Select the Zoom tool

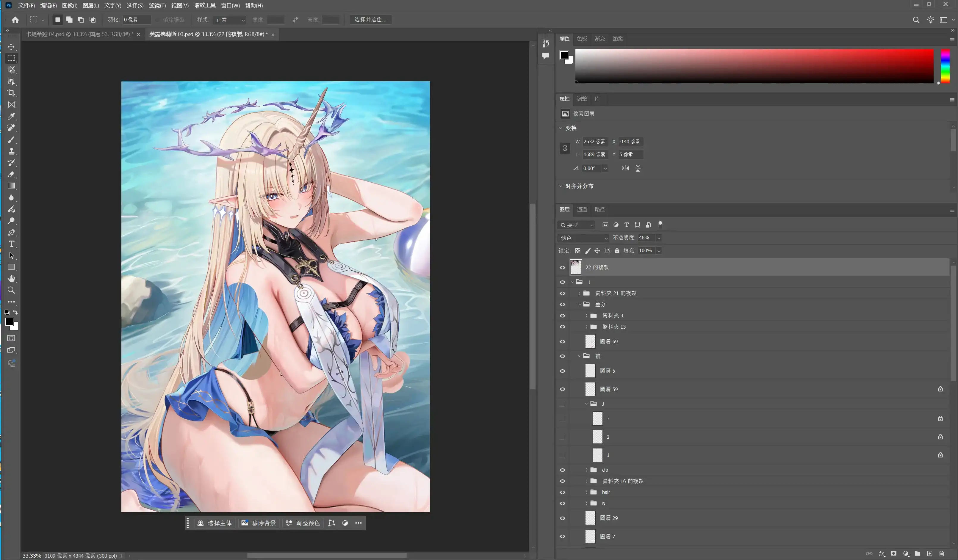[x=11, y=290]
